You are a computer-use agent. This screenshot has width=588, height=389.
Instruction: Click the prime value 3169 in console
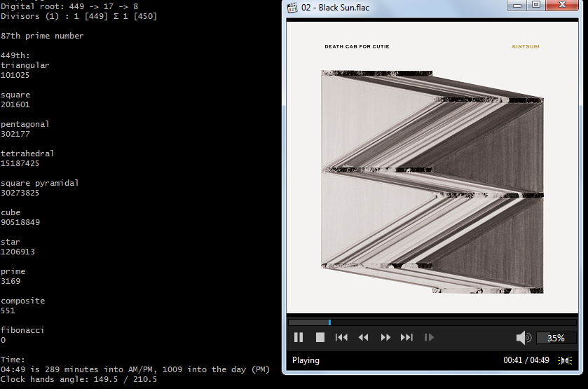click(11, 281)
